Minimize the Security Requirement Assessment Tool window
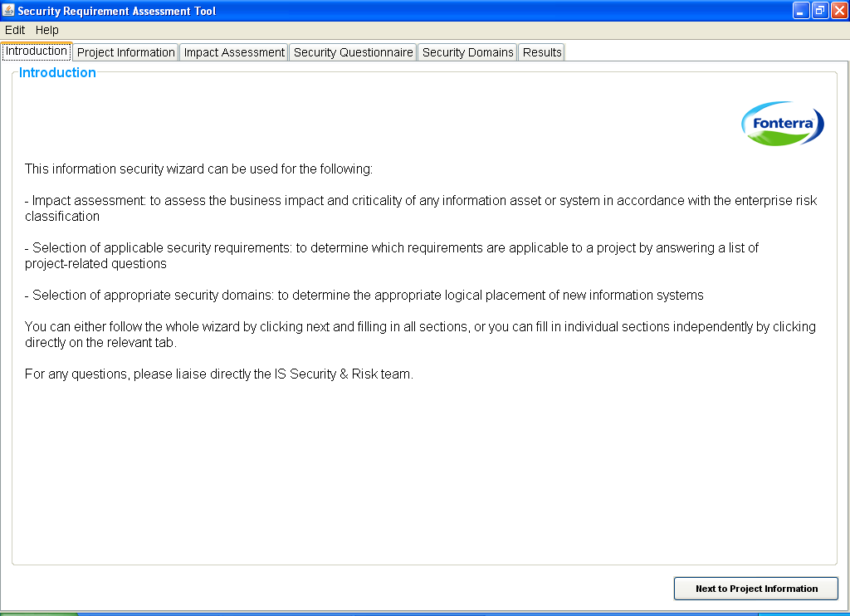Viewport: 850px width, 616px height. 801,10
